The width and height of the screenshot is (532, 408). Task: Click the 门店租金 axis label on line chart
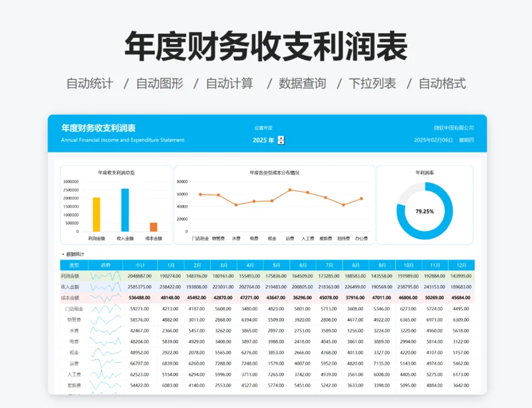200,238
